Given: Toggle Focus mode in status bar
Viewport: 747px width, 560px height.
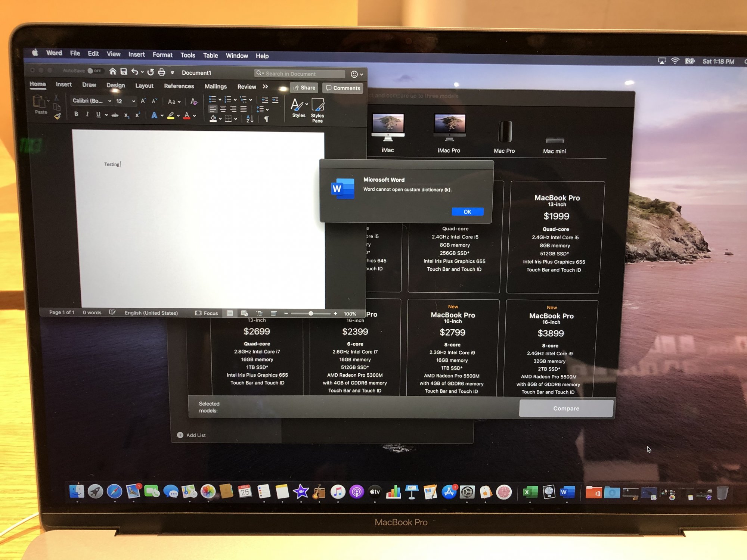Looking at the screenshot, I should click(x=207, y=313).
